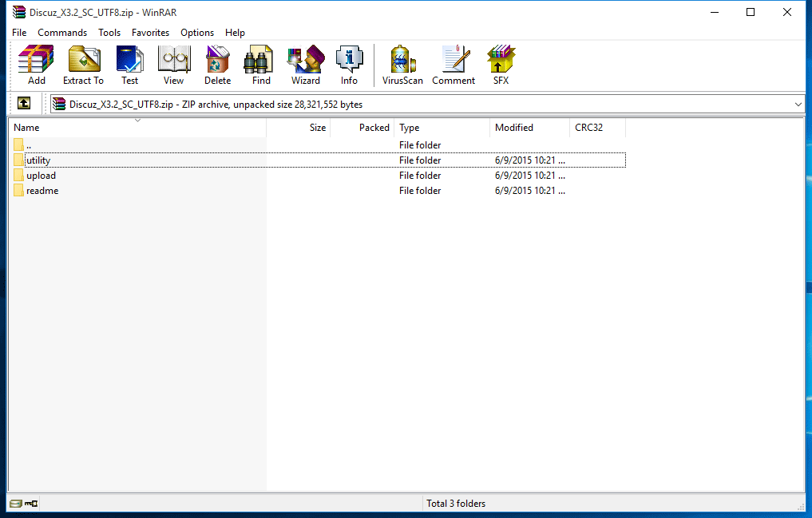Expand the archive path dropdown
Screen dimensions: 812x518
click(x=798, y=104)
